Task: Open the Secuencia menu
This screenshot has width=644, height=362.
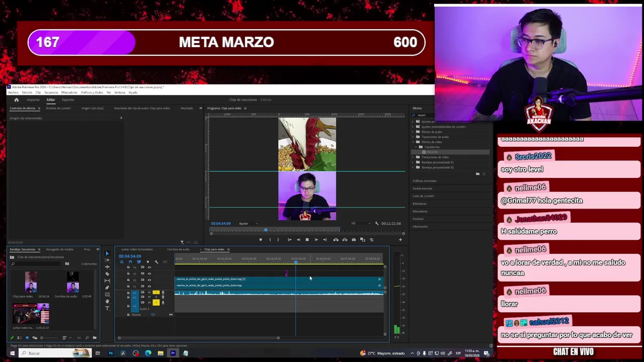Action: (51, 93)
